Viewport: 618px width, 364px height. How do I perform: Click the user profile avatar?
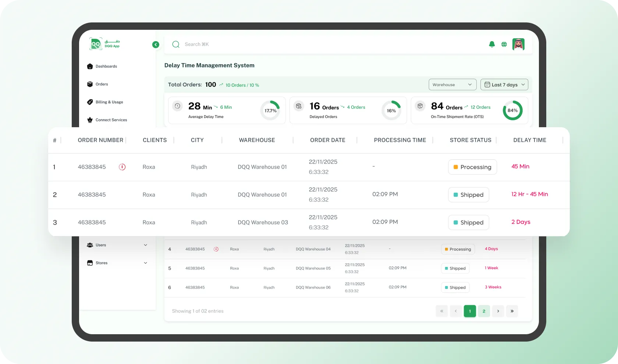pos(518,44)
